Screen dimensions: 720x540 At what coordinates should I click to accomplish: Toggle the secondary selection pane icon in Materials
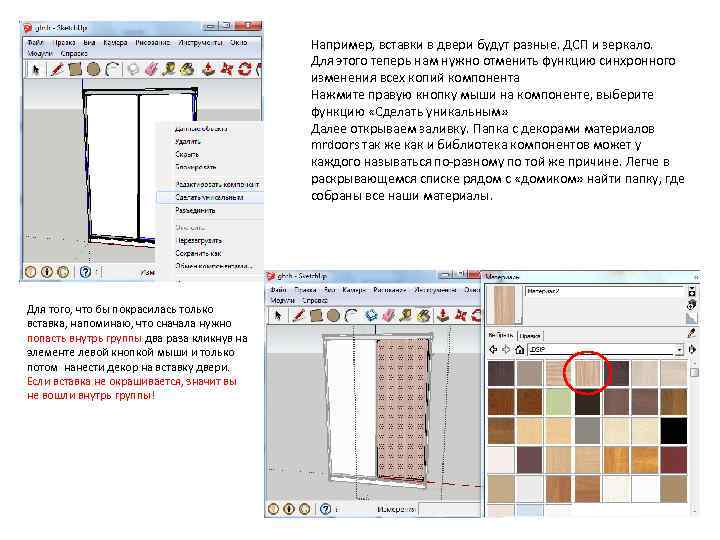click(692, 292)
